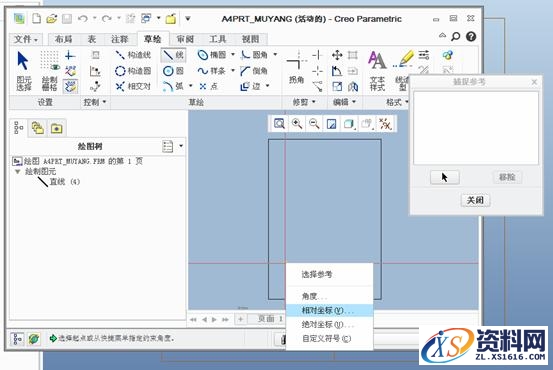The width and height of the screenshot is (553, 370).
Task: Select the 倒角 chamfer tool
Action: click(254, 71)
